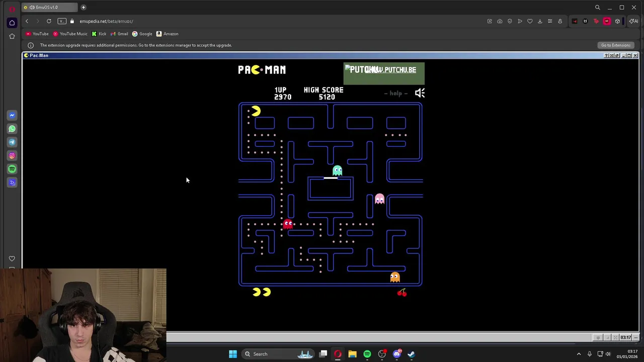This screenshot has width=644, height=362.
Task: Open browser tab search magnifier
Action: click(x=598, y=8)
